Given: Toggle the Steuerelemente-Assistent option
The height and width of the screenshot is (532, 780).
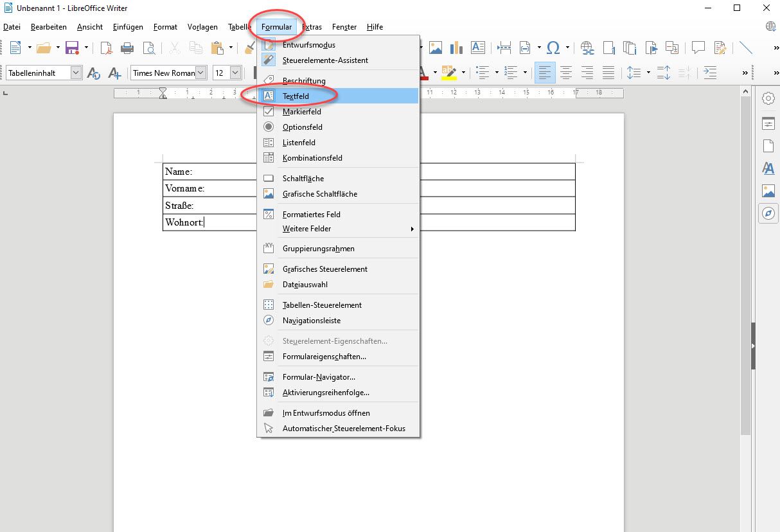Looking at the screenshot, I should click(x=338, y=60).
